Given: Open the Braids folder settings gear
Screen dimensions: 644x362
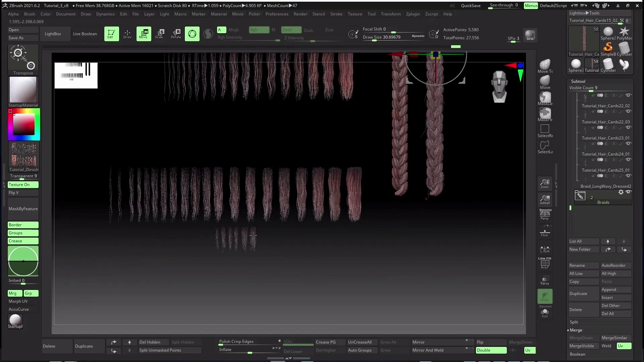Looking at the screenshot, I should click(621, 192).
